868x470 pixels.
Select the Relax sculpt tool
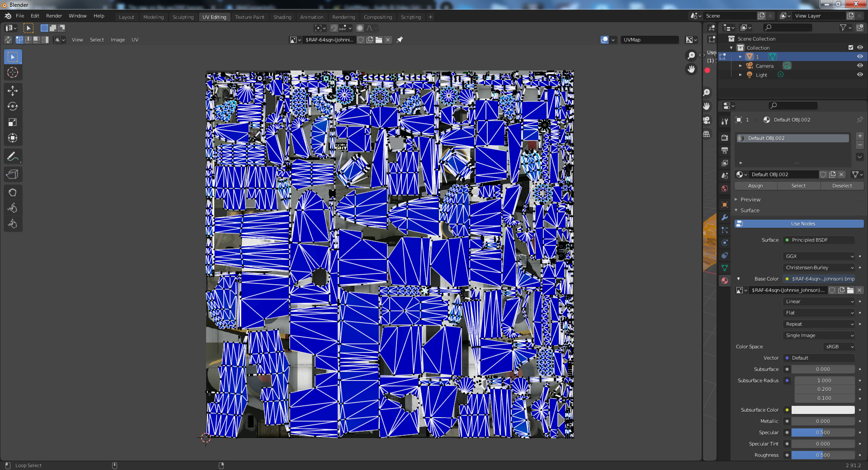(13, 208)
